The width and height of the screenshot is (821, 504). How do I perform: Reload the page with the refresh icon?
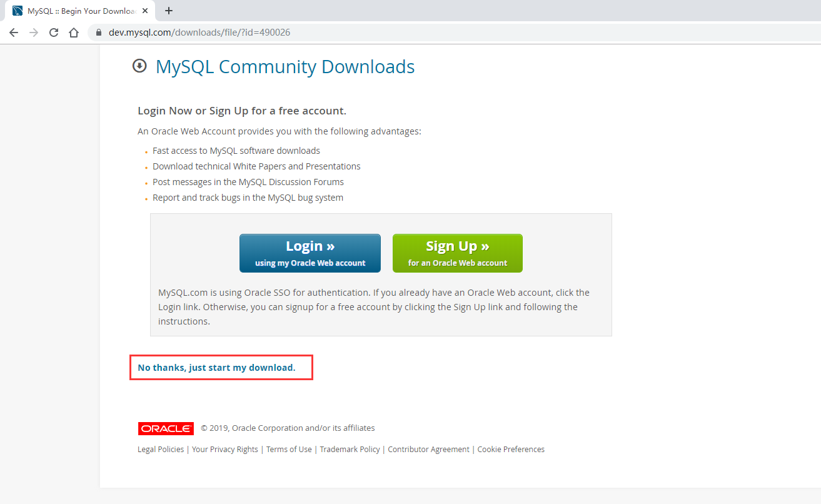pyautogui.click(x=54, y=33)
